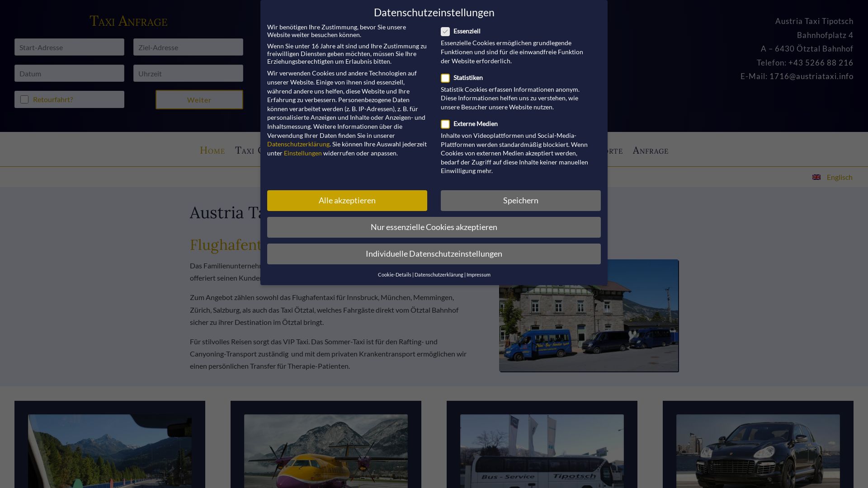
Task: Click the Start-Adresse input field
Action: [x=69, y=47]
